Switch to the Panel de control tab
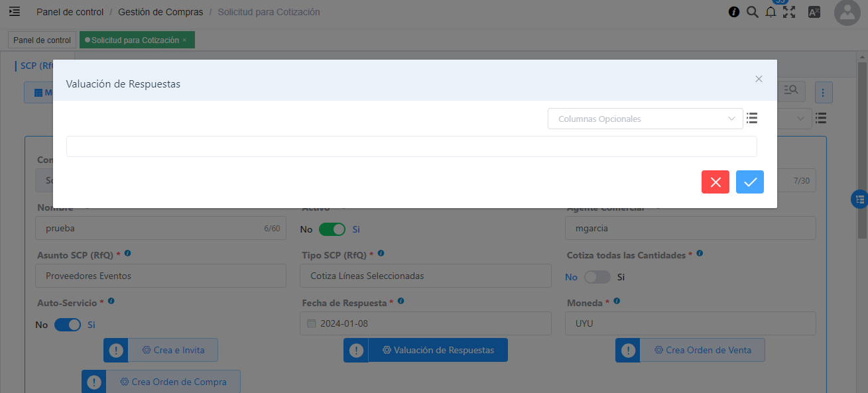 (42, 40)
